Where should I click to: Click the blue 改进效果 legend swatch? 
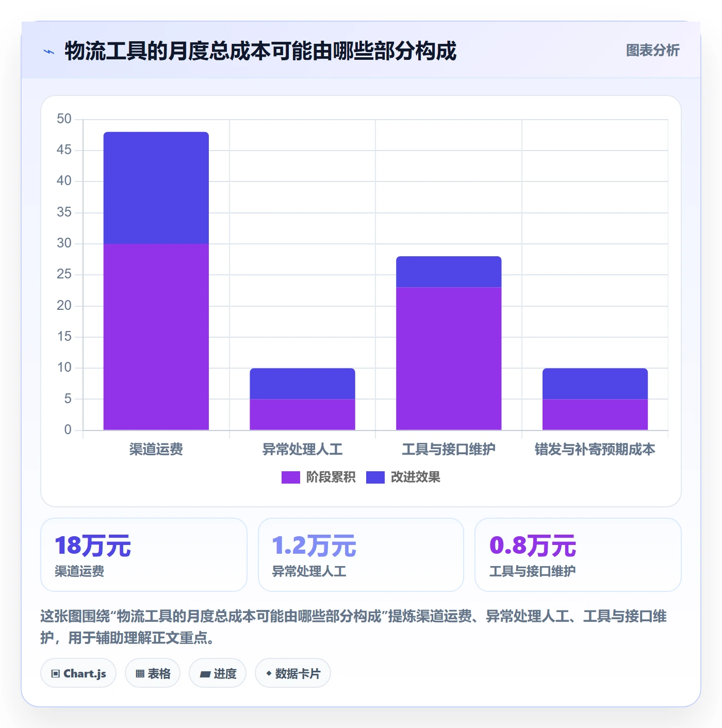375,477
